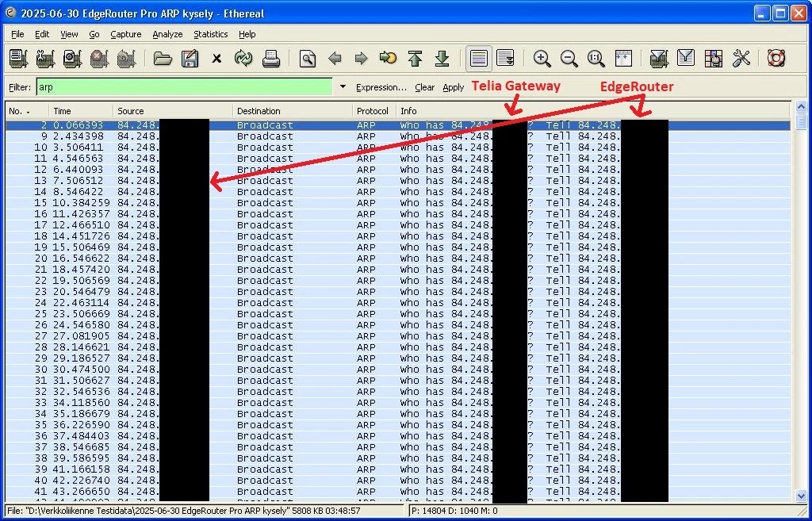Reload the capture file icon
This screenshot has width=812, height=521.
click(243, 59)
